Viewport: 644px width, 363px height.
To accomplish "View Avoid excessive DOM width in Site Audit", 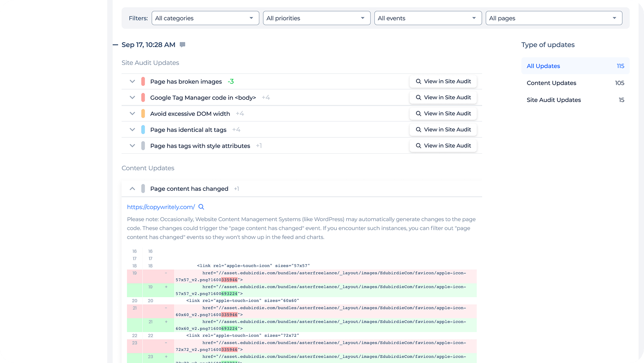I will [443, 114].
